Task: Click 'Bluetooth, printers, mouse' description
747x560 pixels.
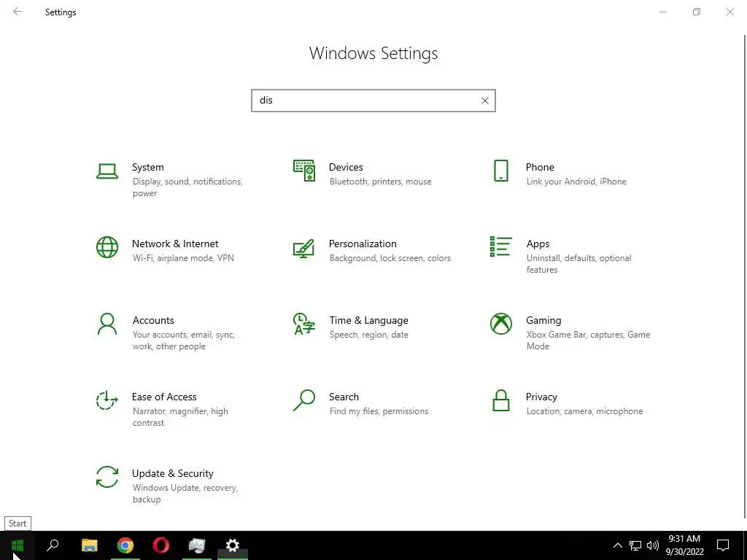Action: [380, 182]
